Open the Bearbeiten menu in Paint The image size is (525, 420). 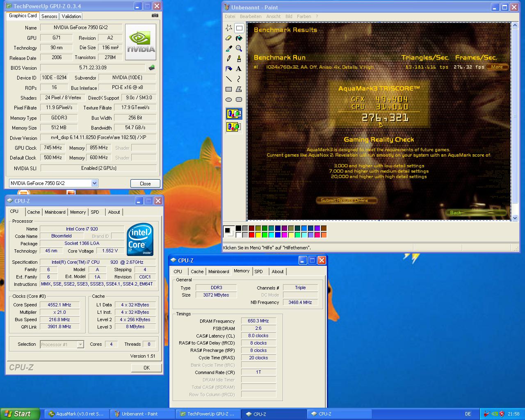coord(251,16)
